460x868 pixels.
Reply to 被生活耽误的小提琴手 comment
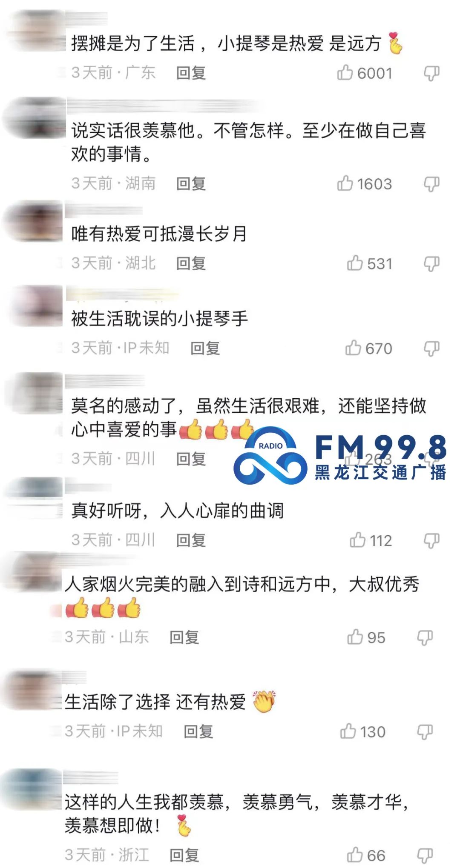(x=205, y=348)
